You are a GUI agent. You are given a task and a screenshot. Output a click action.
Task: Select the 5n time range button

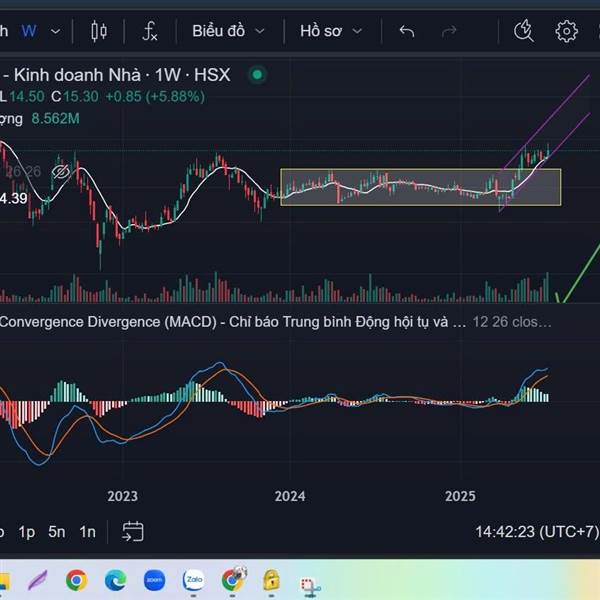pos(57,532)
